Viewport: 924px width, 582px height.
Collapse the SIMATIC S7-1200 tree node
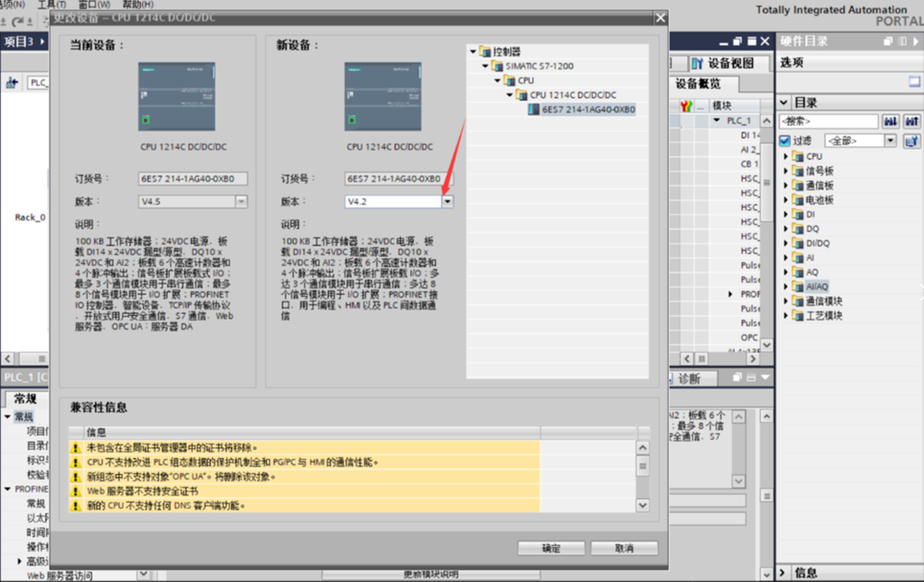pyautogui.click(x=485, y=67)
